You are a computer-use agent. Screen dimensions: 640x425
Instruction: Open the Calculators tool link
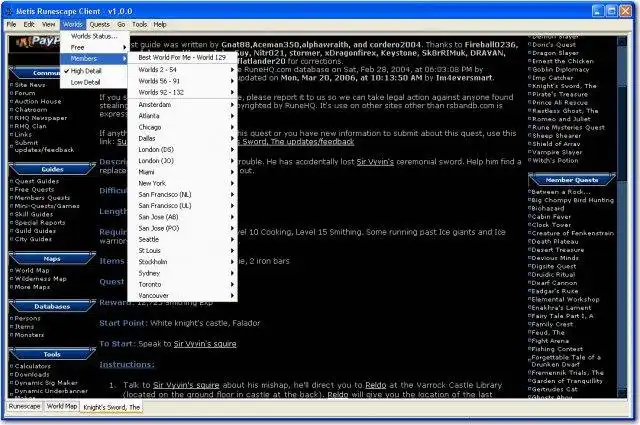click(x=33, y=366)
